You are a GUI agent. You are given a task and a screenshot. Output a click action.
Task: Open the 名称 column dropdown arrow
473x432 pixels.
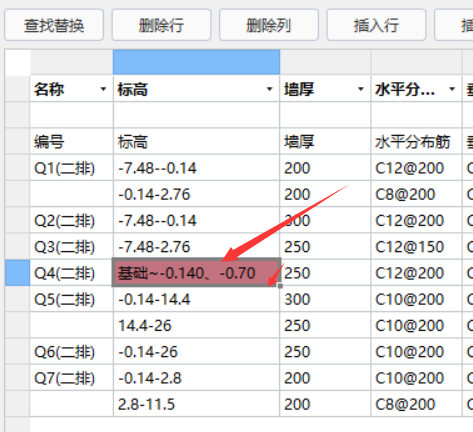[x=103, y=89]
